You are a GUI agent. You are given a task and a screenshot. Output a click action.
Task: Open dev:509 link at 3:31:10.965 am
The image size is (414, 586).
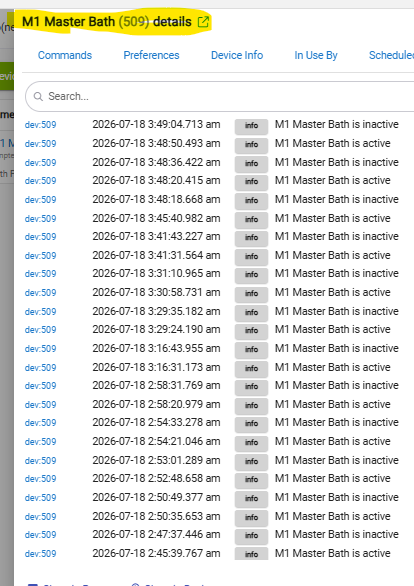[40, 274]
